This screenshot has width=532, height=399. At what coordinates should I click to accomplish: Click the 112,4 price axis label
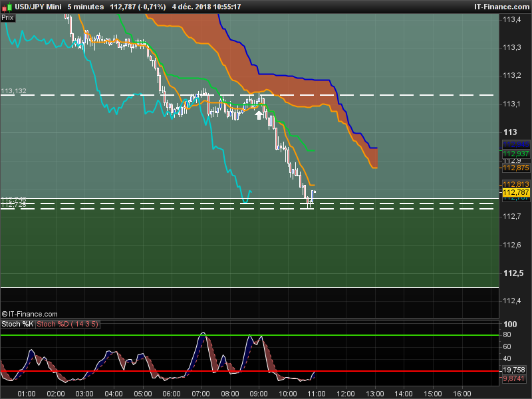click(511, 301)
